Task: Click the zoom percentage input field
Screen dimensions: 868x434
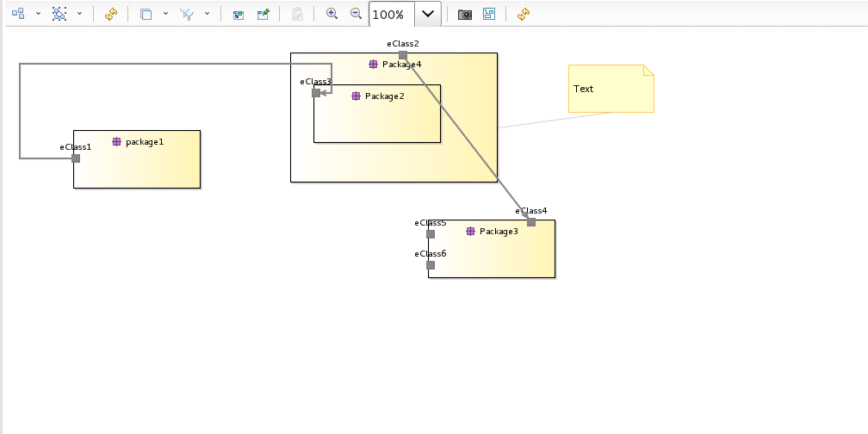Action: (x=391, y=15)
